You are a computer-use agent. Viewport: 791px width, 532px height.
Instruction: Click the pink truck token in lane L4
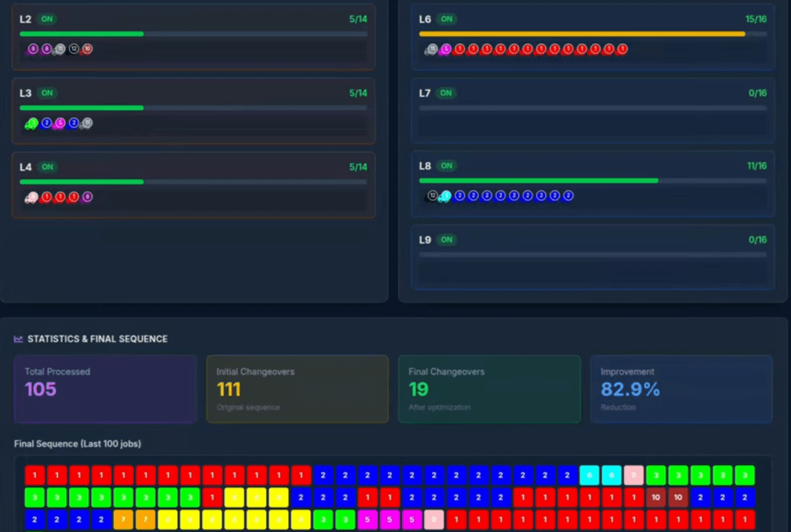31,197
